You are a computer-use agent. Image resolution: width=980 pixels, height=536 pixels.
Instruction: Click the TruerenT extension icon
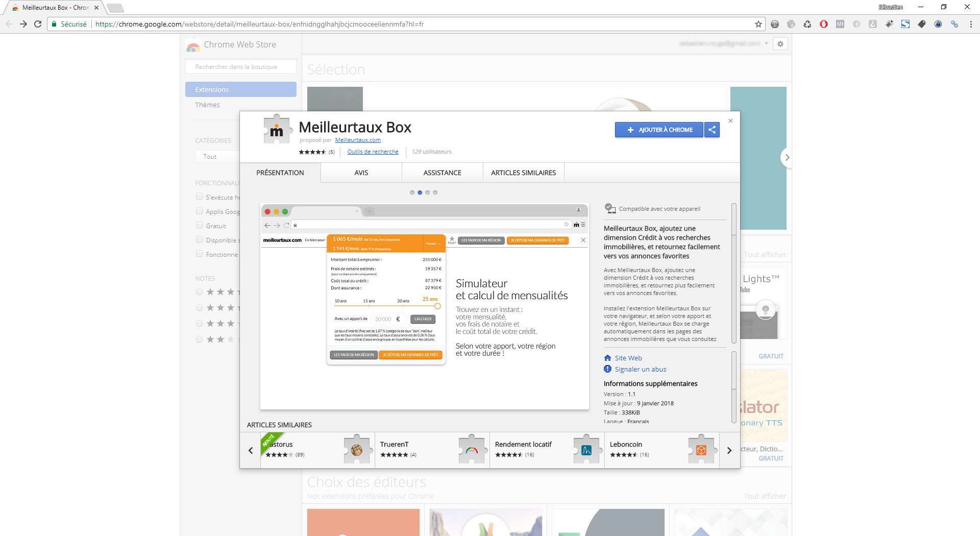(x=472, y=449)
